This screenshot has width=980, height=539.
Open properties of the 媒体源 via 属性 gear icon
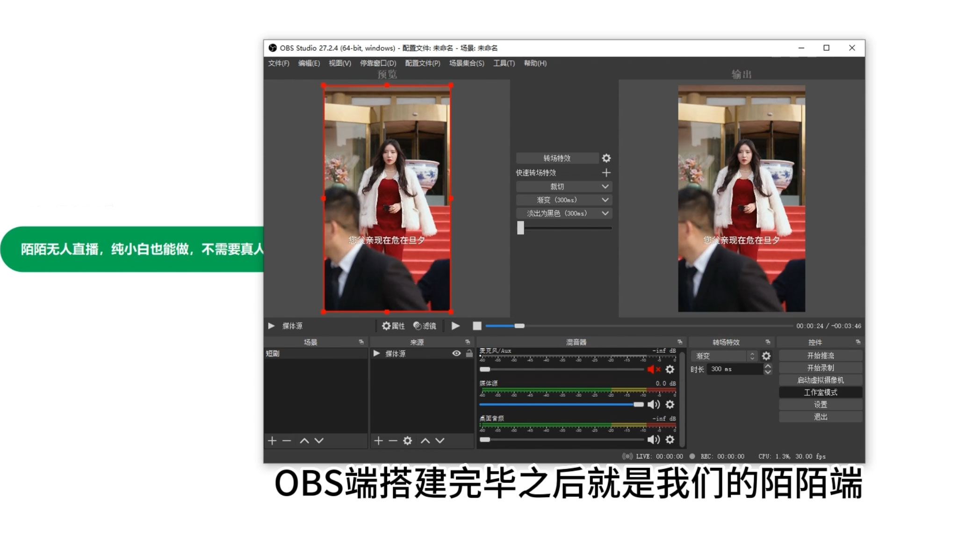394,326
